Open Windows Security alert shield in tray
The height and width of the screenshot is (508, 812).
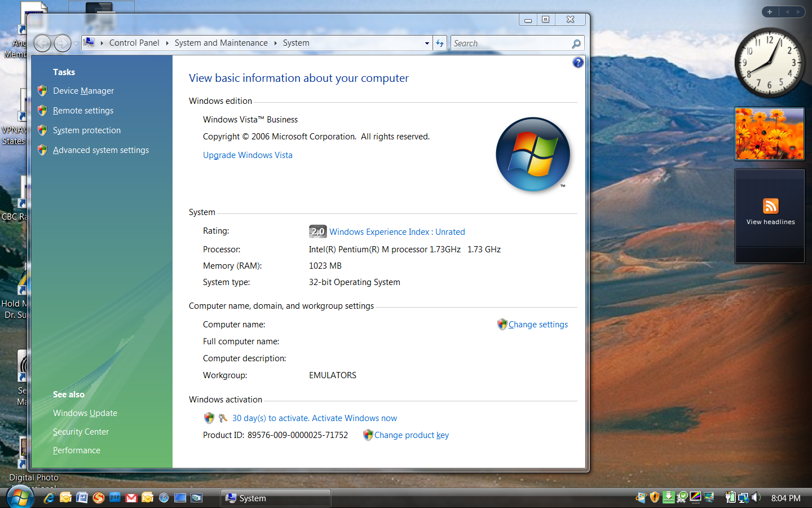pyautogui.click(x=655, y=497)
